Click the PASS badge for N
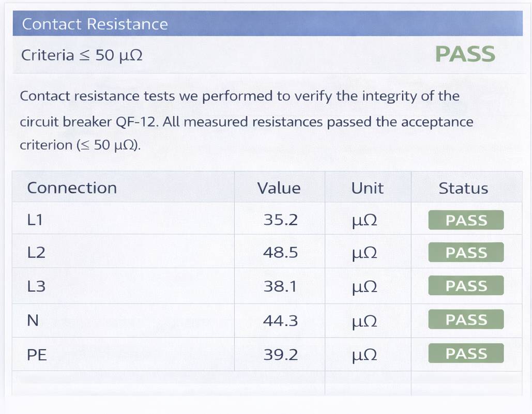This screenshot has width=532, height=414. [466, 320]
